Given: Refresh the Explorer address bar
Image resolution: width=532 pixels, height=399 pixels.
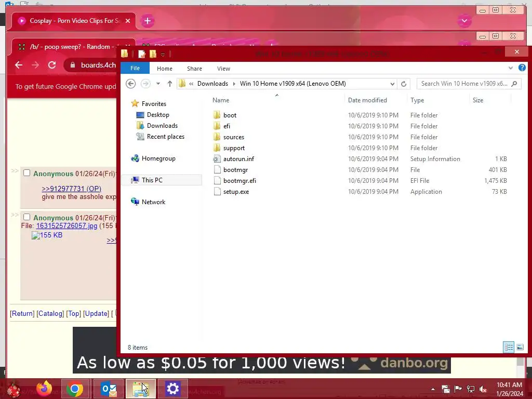Looking at the screenshot, I should coord(403,84).
